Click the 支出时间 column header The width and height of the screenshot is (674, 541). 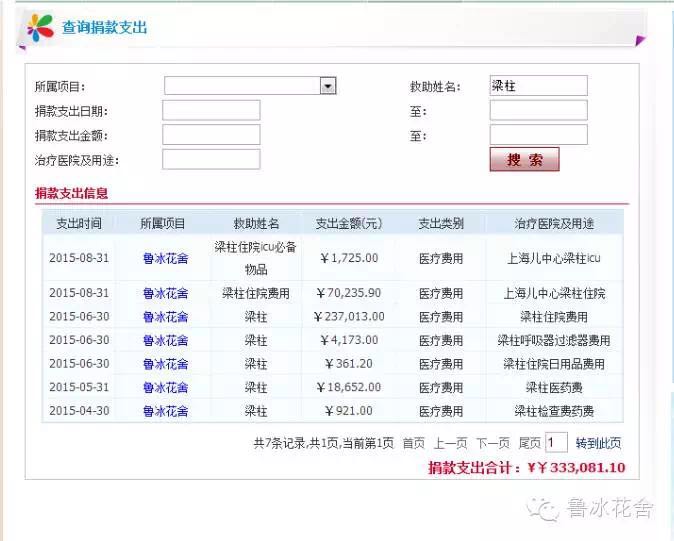coord(79,223)
